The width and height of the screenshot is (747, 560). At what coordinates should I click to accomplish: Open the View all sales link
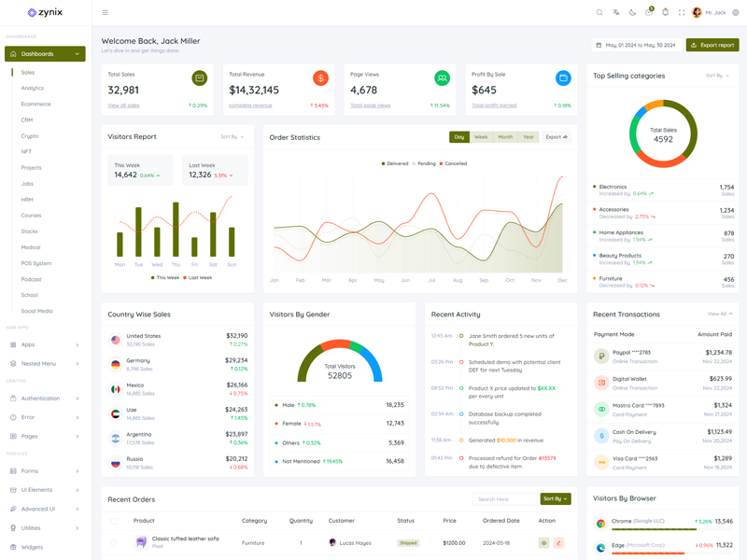(x=123, y=105)
